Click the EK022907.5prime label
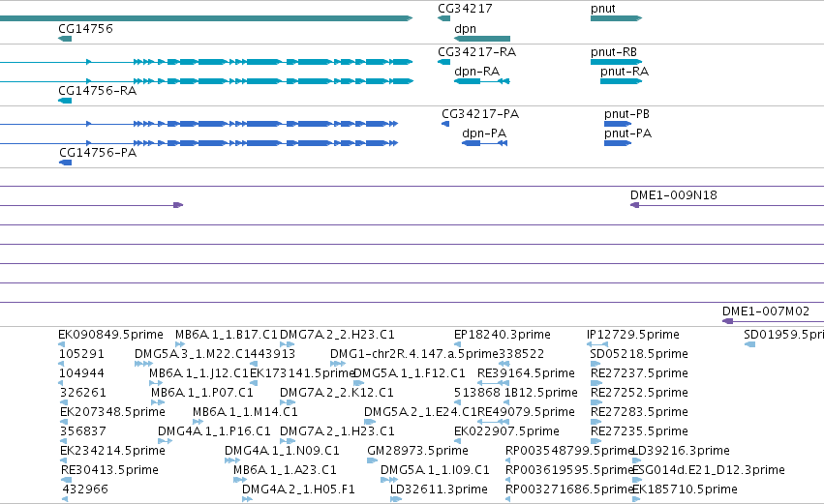Screen dimensions: 824x504 coord(506,431)
